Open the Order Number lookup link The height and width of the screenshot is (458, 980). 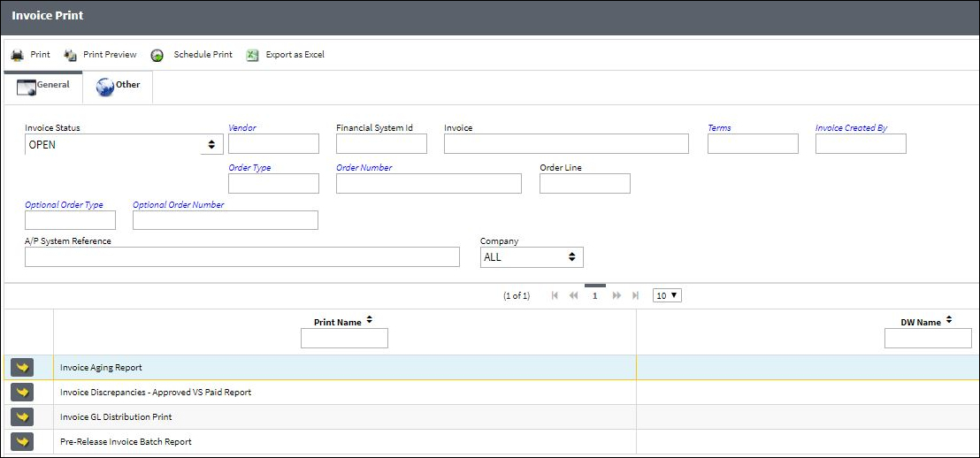click(364, 167)
